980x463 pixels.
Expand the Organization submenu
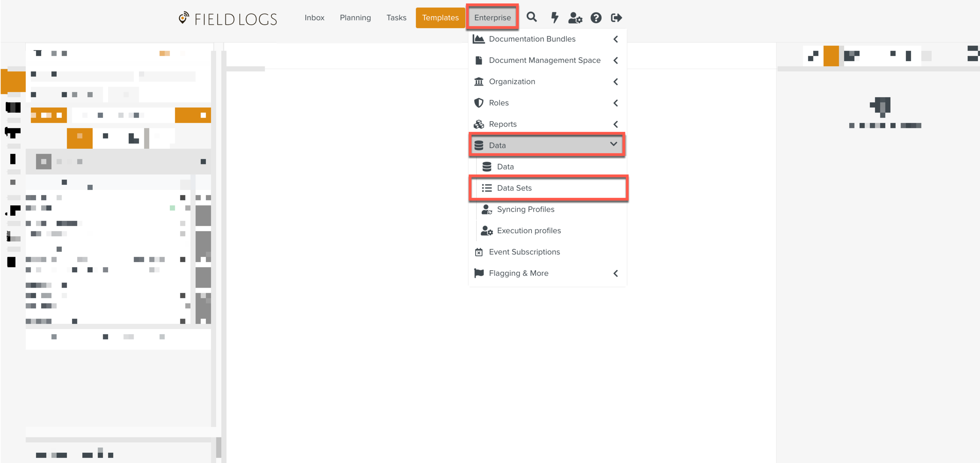615,82
